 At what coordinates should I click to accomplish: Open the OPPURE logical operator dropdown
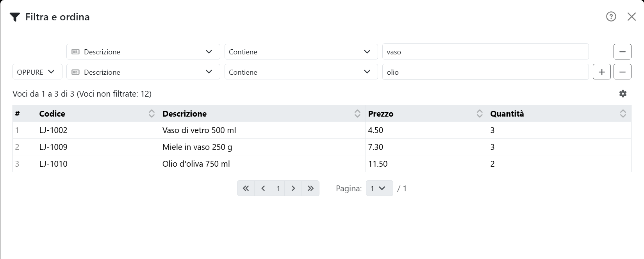pos(37,72)
